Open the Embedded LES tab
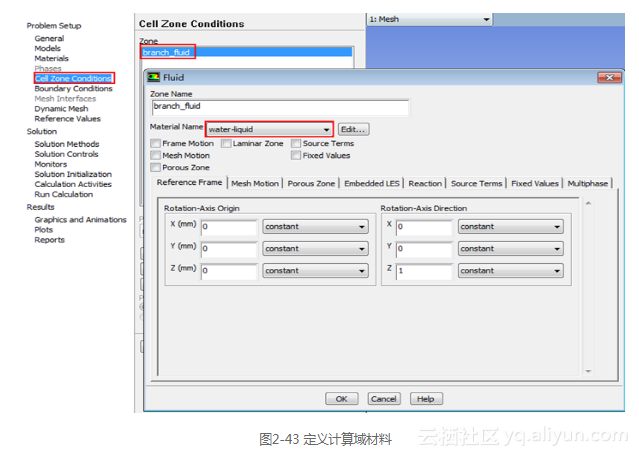This screenshot has width=639, height=457. tap(371, 184)
